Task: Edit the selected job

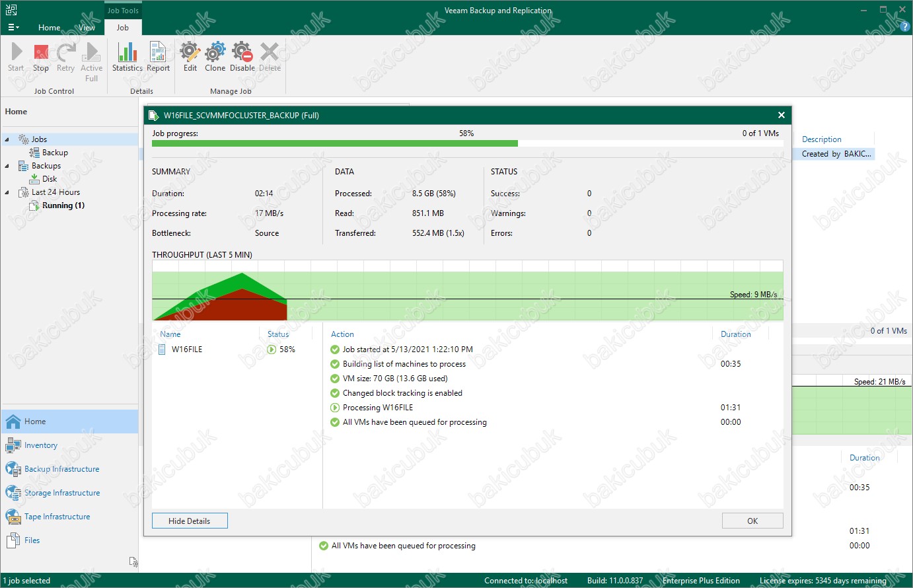Action: (190, 57)
